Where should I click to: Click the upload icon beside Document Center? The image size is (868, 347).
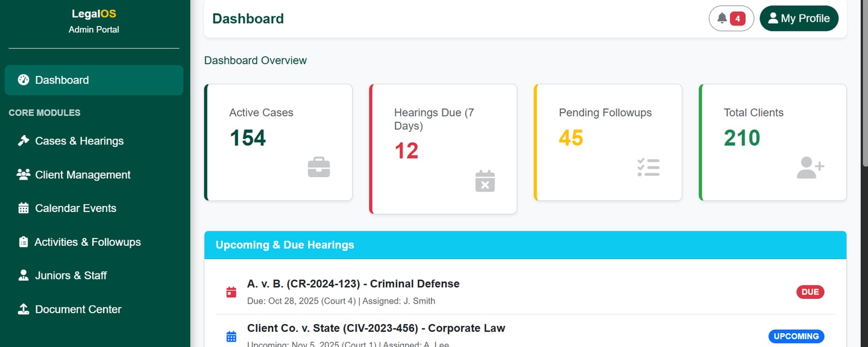point(24,309)
